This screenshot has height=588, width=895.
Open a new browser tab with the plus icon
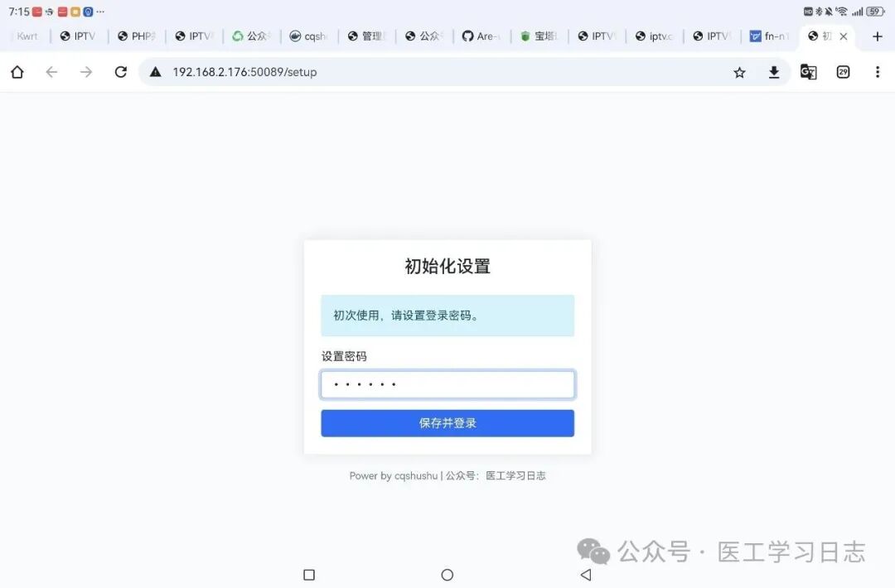coord(877,36)
